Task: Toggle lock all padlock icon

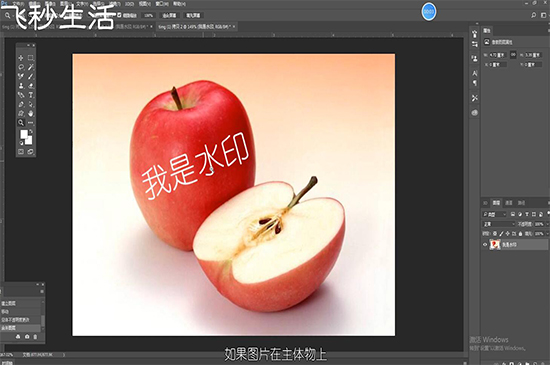Action: click(x=521, y=234)
